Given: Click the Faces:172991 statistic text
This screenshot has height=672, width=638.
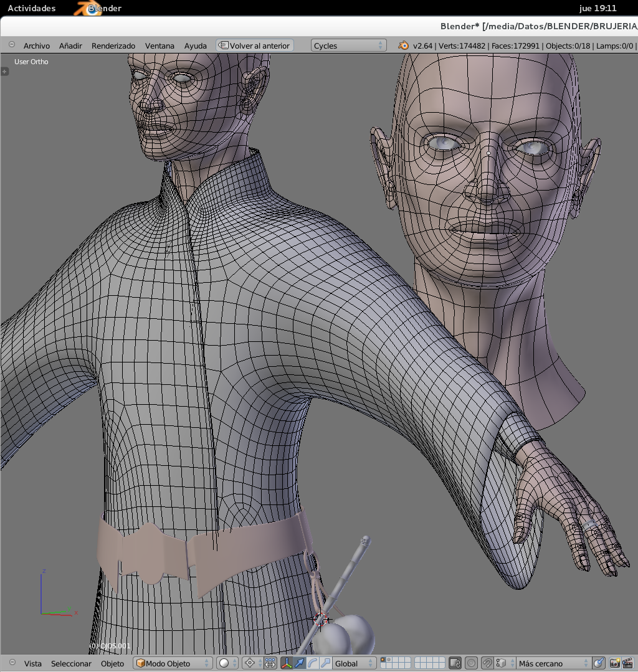Looking at the screenshot, I should [515, 46].
